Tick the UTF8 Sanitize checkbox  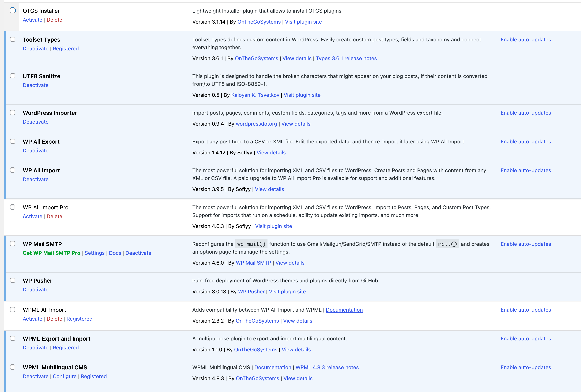click(x=12, y=76)
